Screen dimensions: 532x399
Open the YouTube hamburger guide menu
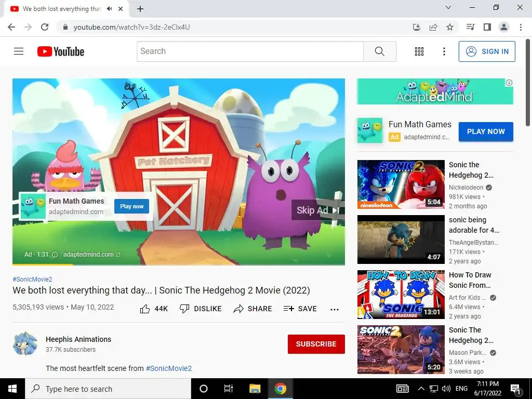[x=19, y=51]
